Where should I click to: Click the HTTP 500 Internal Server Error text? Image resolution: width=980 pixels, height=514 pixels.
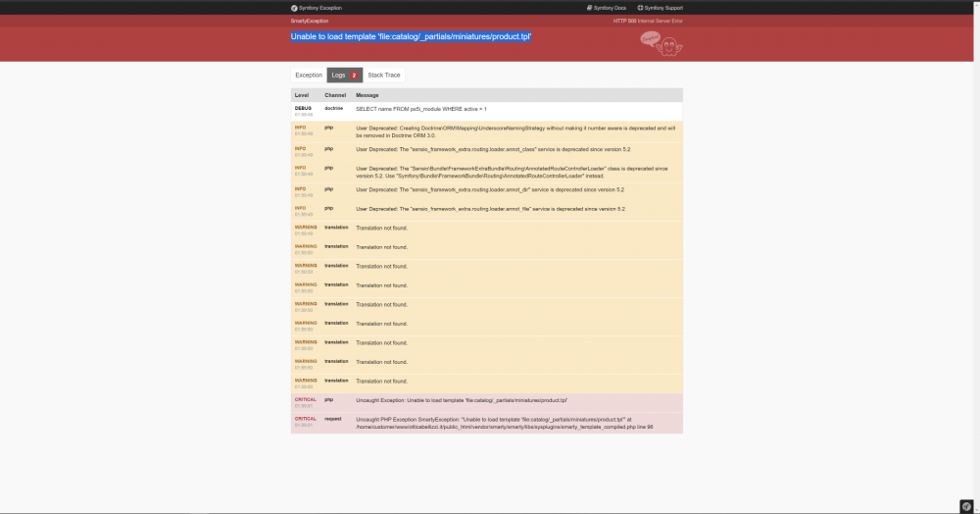[648, 21]
